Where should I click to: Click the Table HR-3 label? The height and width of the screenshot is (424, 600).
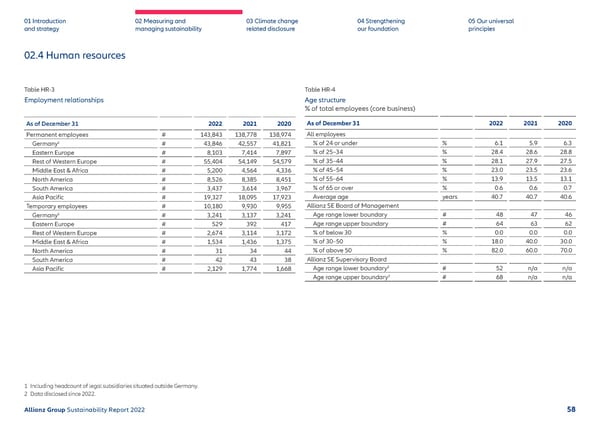pyautogui.click(x=41, y=91)
